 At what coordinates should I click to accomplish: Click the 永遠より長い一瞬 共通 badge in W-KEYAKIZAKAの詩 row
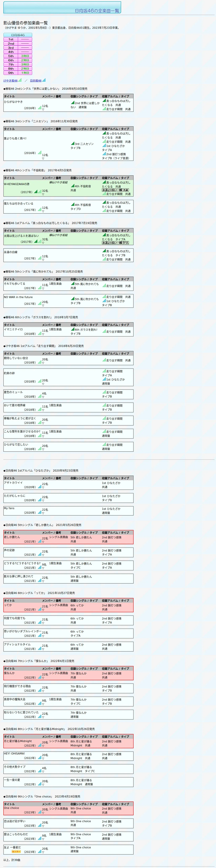pyautogui.click(x=115, y=190)
